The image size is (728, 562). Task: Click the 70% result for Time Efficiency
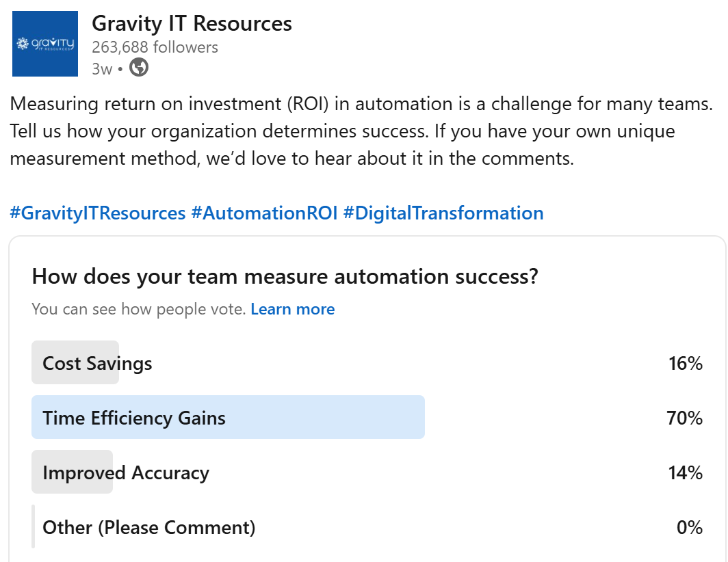(x=684, y=418)
